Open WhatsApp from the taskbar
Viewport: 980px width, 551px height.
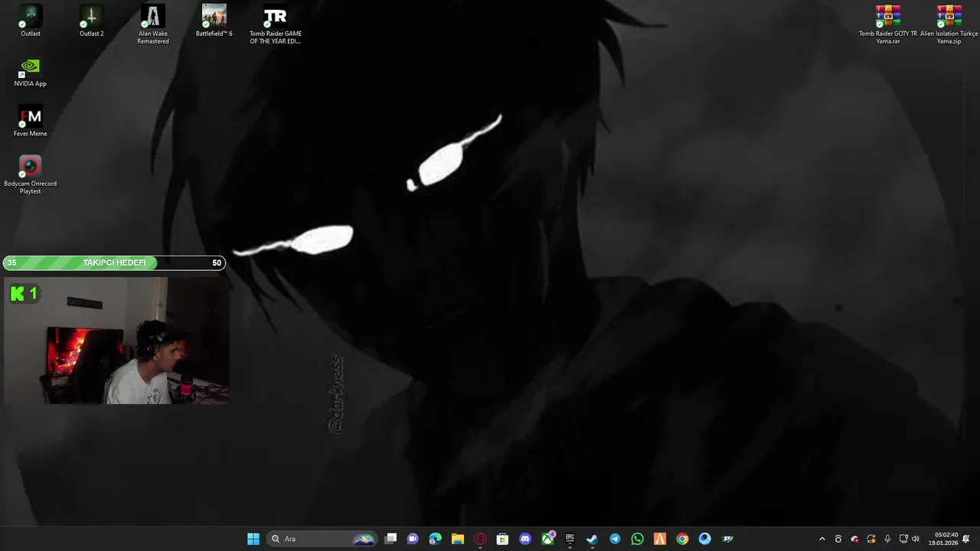click(x=637, y=539)
